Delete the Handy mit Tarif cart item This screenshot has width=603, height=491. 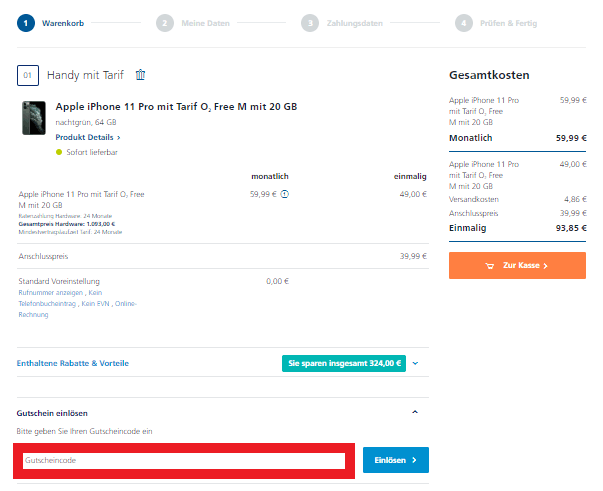[x=140, y=75]
